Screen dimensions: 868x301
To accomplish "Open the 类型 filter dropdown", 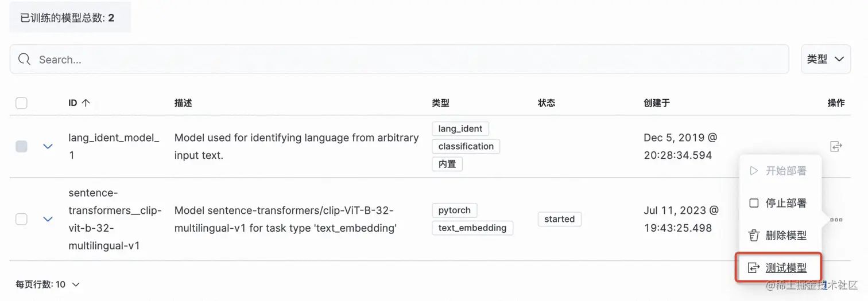I will click(x=826, y=59).
